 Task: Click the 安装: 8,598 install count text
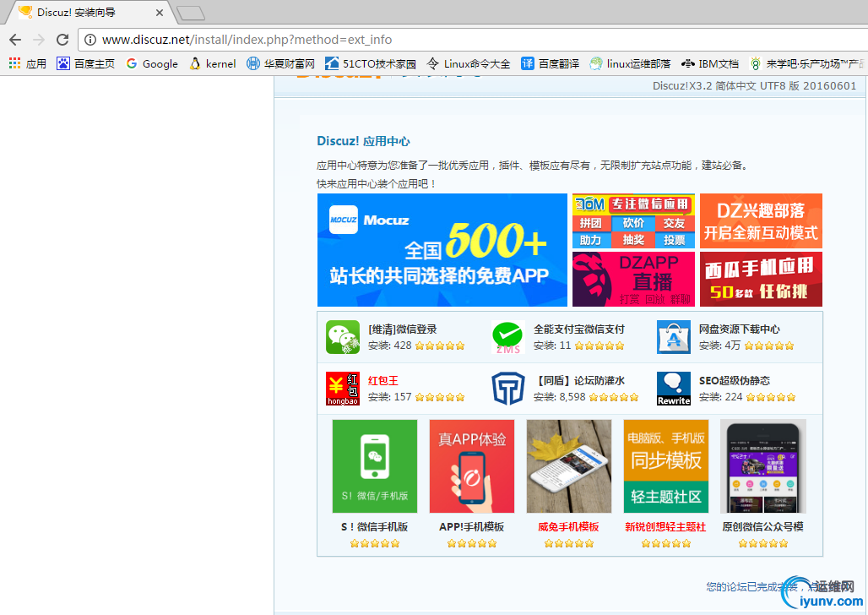click(x=560, y=397)
